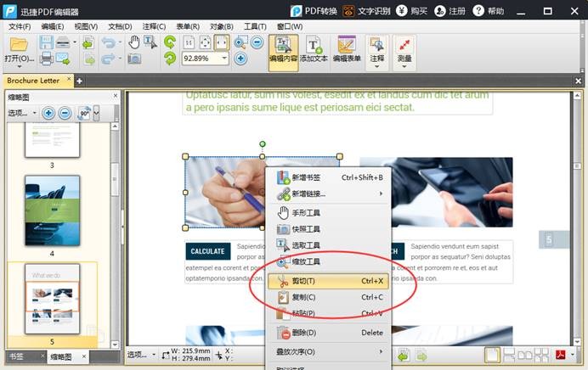The width and height of the screenshot is (588, 370).
Task: Click 帮助 help button
Action: (x=489, y=11)
